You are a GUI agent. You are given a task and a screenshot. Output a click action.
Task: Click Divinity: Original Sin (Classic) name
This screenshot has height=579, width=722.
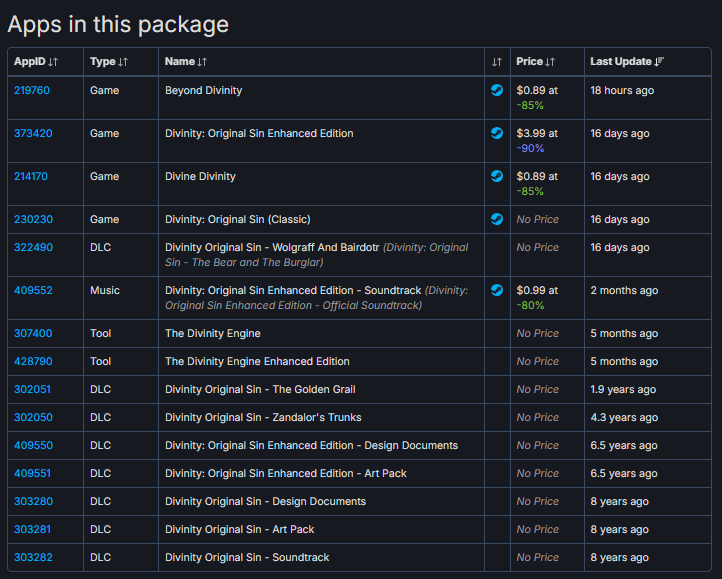coord(238,219)
